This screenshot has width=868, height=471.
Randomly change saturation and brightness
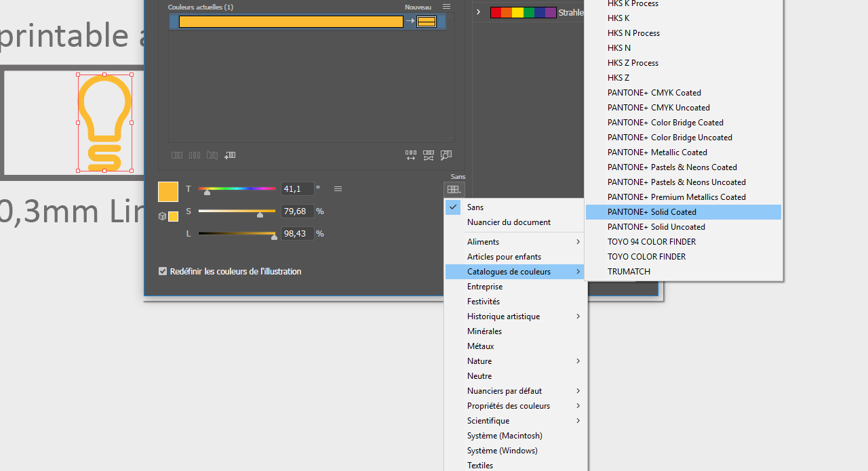(429, 155)
